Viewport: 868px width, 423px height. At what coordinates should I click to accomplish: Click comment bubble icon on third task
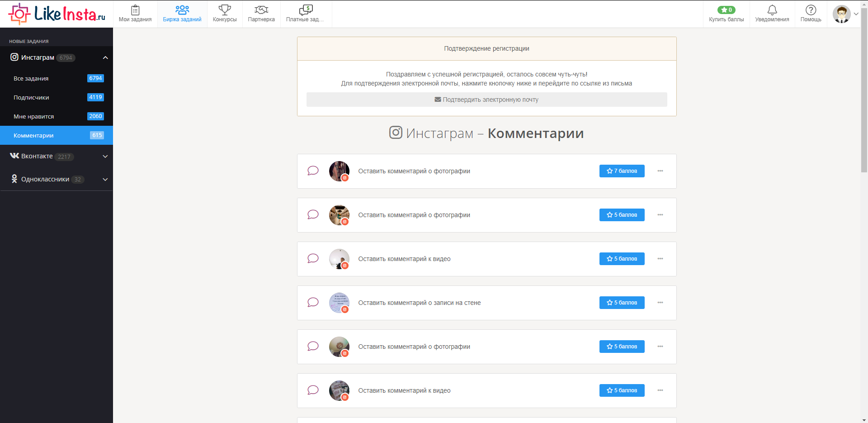[x=313, y=258]
